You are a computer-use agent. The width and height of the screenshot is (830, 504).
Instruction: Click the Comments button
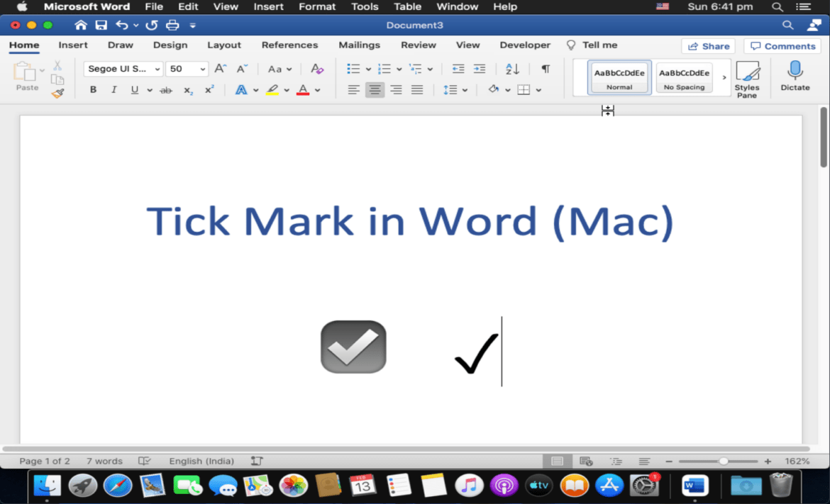tap(782, 46)
